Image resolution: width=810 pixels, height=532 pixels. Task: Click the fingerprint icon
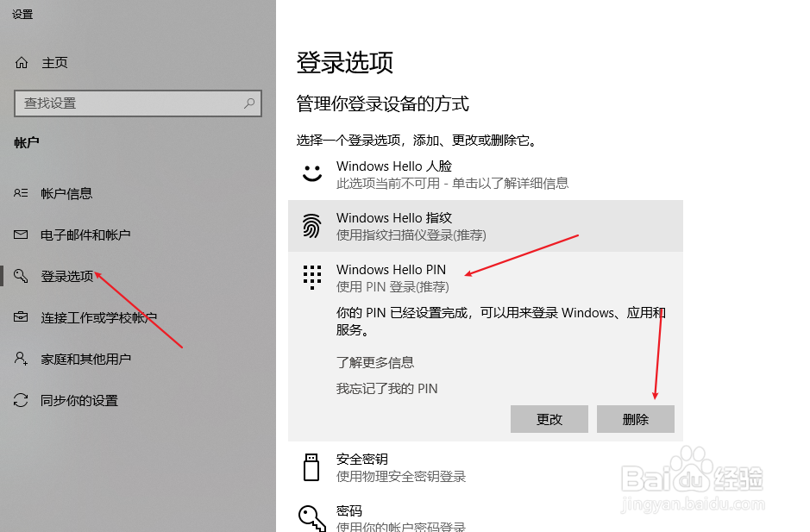(312, 226)
